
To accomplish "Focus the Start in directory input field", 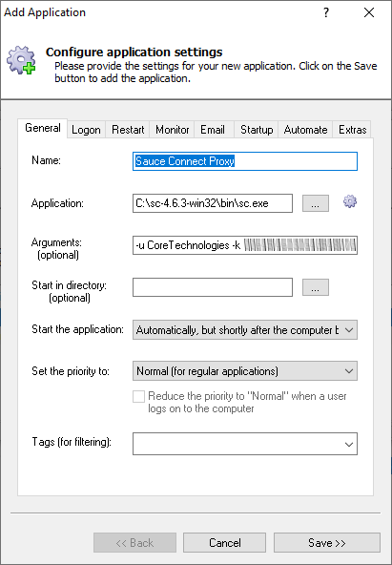I will pyautogui.click(x=213, y=287).
